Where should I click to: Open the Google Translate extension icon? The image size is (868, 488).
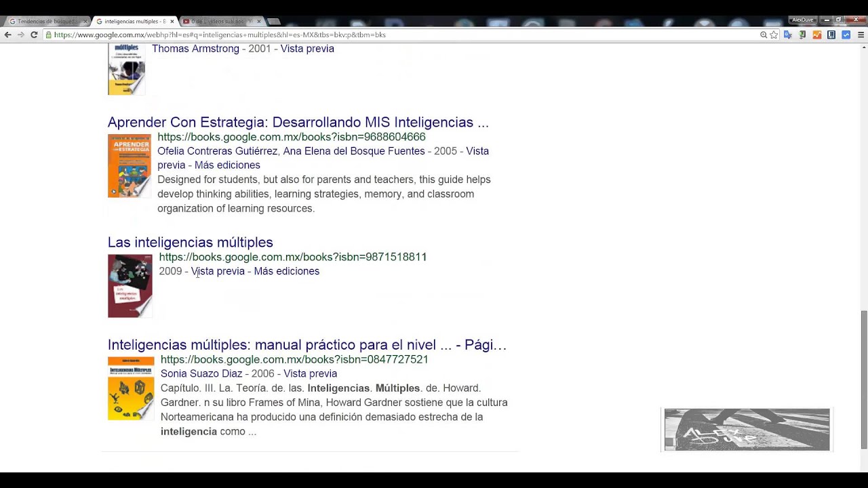click(788, 35)
